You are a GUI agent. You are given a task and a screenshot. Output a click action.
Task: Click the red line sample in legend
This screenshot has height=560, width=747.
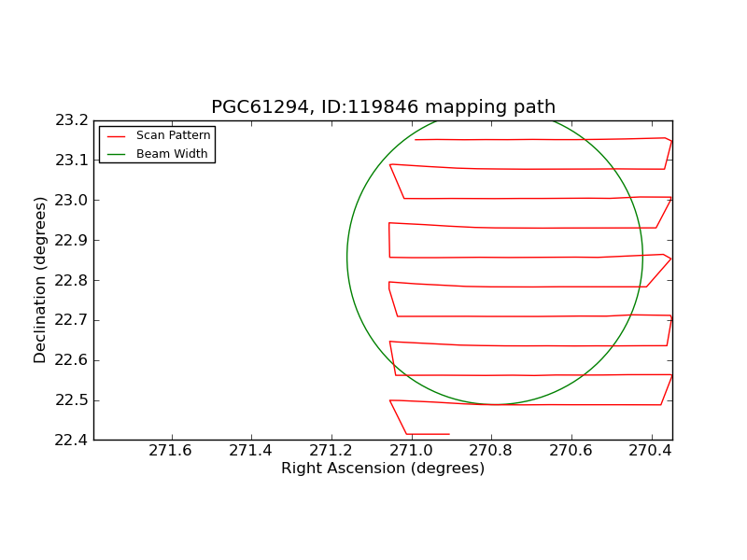point(116,136)
